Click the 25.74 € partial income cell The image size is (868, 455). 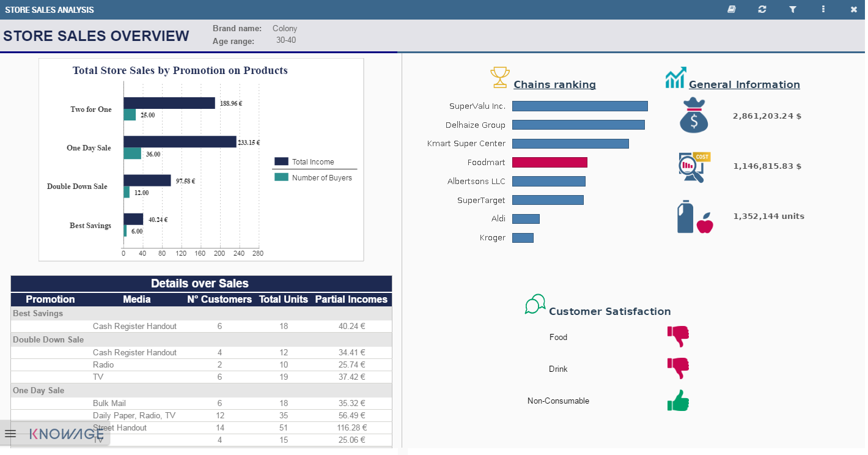point(352,364)
